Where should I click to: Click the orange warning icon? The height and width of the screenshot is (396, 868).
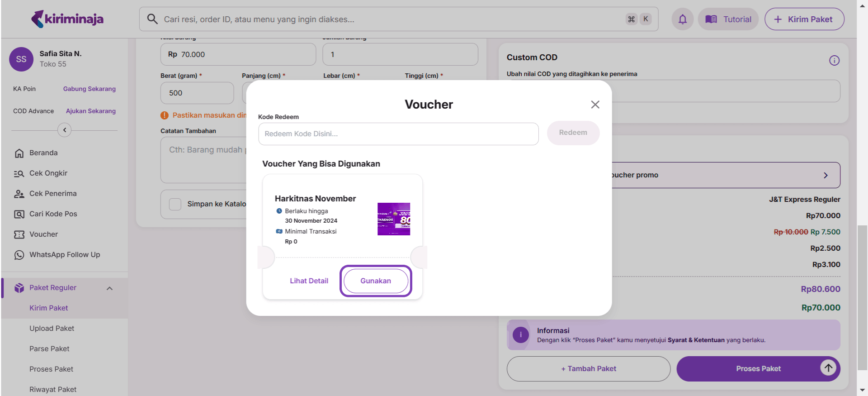165,115
